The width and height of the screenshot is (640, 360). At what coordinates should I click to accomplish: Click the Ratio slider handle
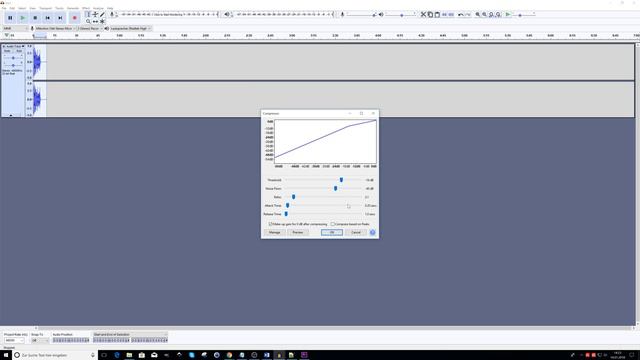point(293,197)
